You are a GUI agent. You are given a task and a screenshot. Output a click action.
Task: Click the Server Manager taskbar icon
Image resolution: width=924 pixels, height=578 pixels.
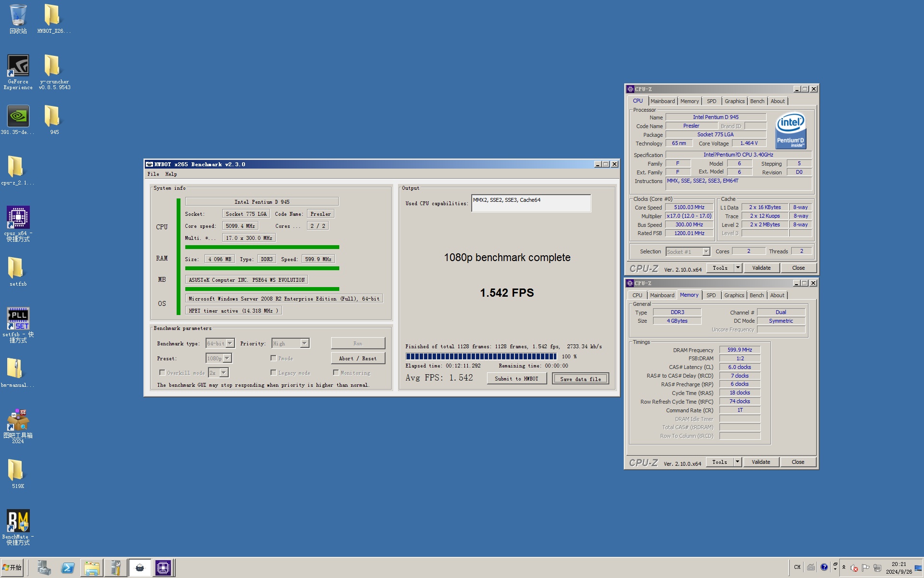point(44,568)
